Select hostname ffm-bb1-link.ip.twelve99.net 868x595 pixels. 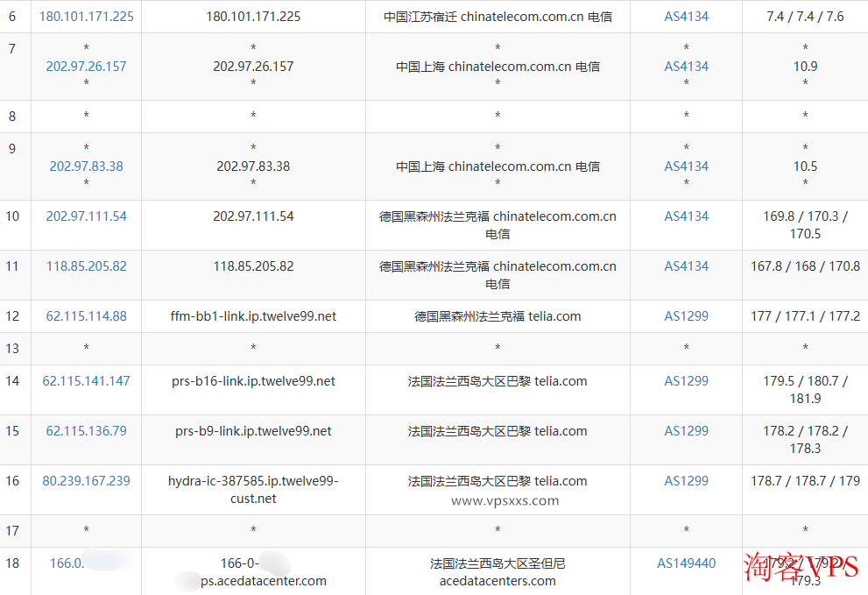point(253,316)
